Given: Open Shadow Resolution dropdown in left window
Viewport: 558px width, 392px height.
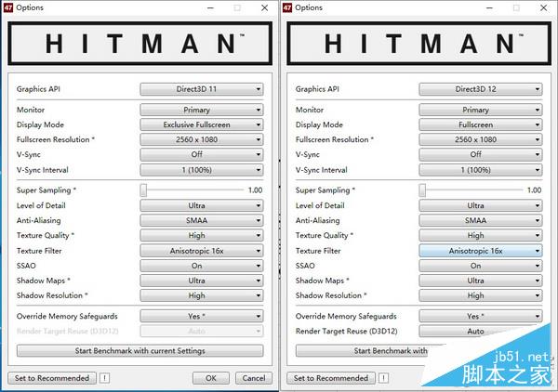Looking at the screenshot, I should (202, 295).
